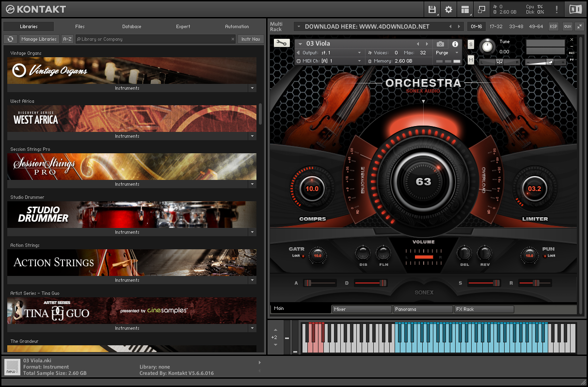Open the Tina Guo Instruments dropdown arrow
This screenshot has height=387, width=588.
click(x=252, y=328)
